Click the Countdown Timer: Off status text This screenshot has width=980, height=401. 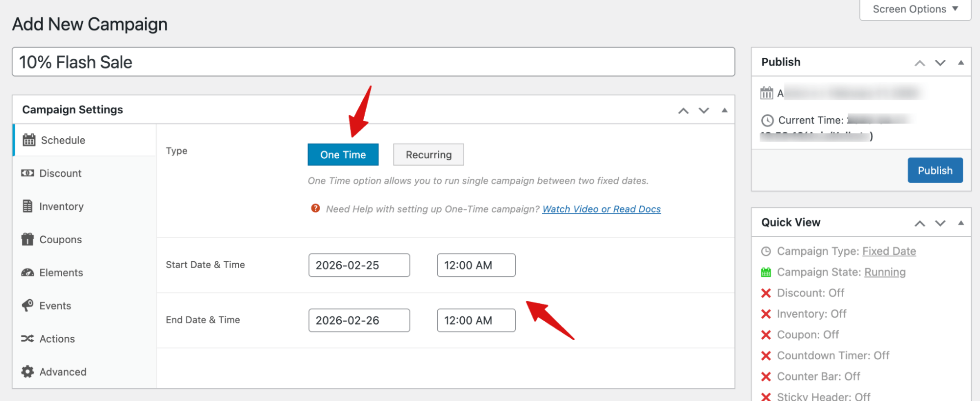(x=833, y=355)
